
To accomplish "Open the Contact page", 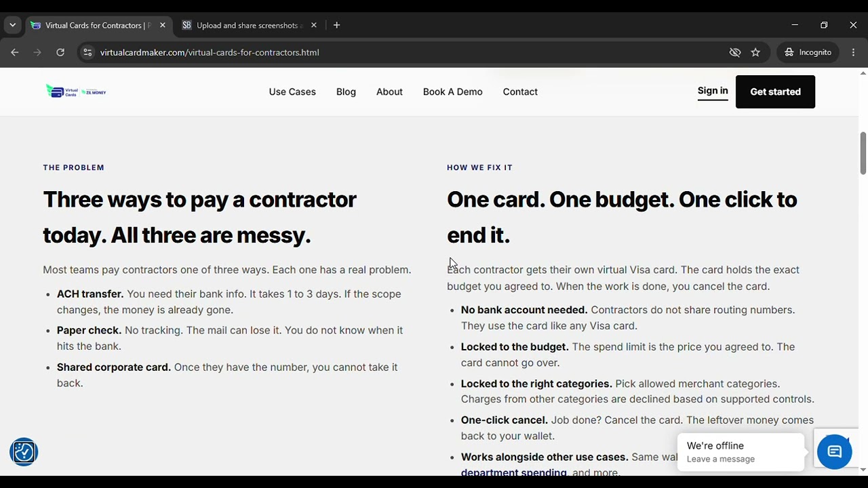I will point(520,91).
